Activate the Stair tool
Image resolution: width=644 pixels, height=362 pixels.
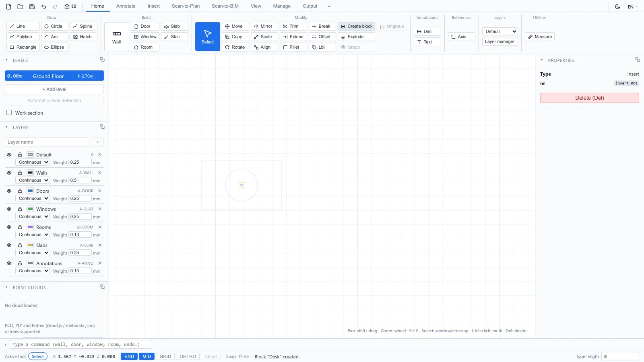pos(175,37)
